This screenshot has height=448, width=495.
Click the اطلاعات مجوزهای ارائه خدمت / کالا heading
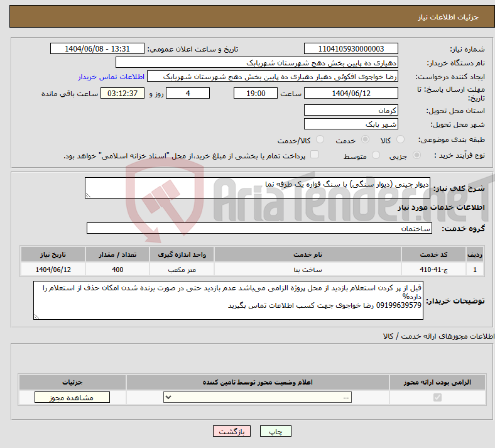click(438, 336)
